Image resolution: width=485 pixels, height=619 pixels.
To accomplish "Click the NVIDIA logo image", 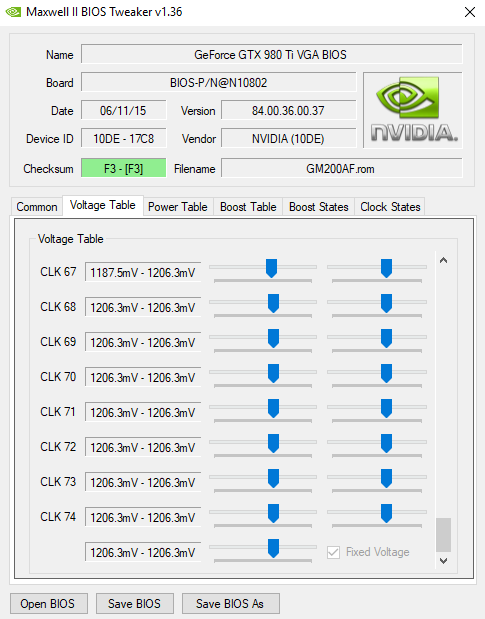I will (412, 110).
